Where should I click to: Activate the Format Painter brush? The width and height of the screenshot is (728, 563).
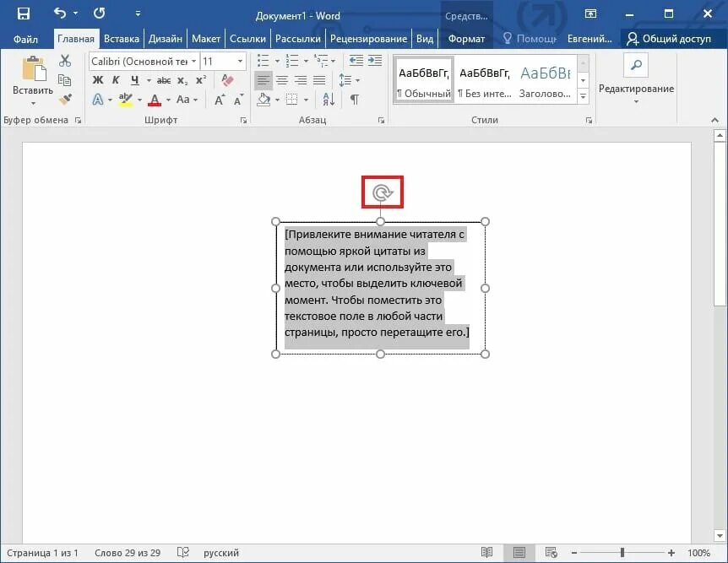pos(65,99)
